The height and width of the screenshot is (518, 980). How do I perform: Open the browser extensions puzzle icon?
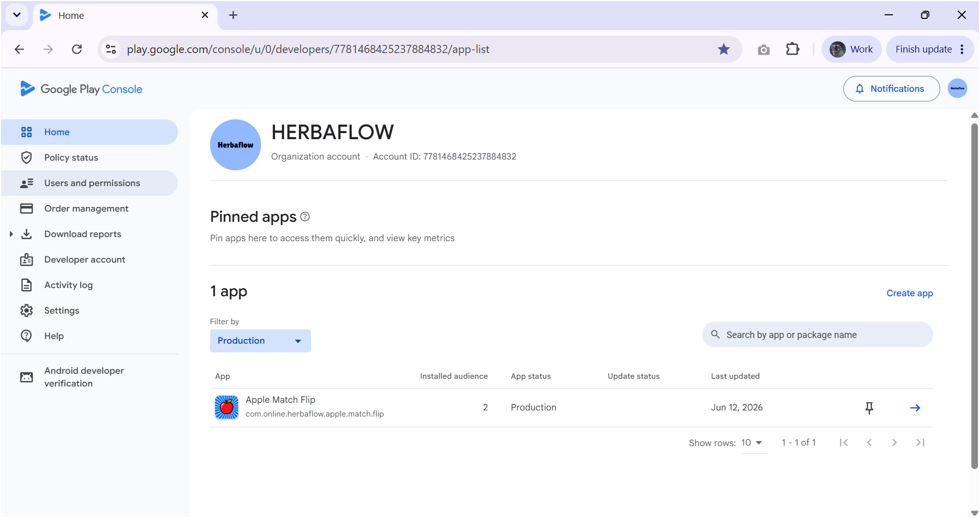792,49
